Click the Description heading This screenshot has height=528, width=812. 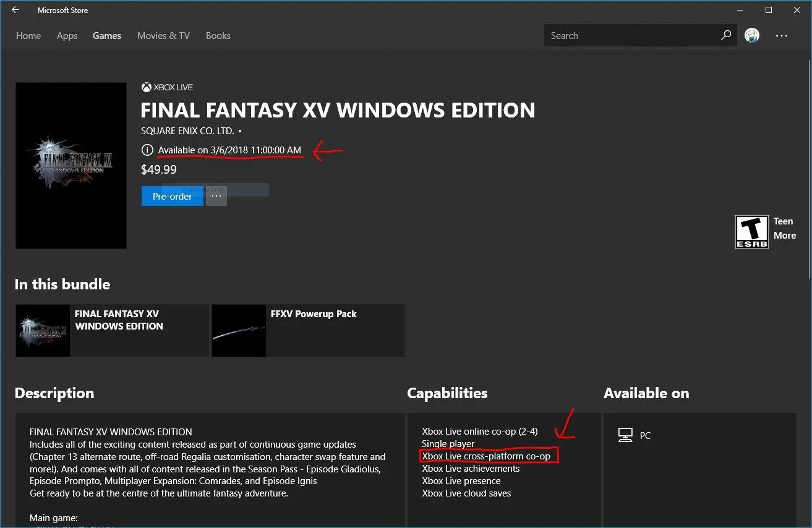54,393
